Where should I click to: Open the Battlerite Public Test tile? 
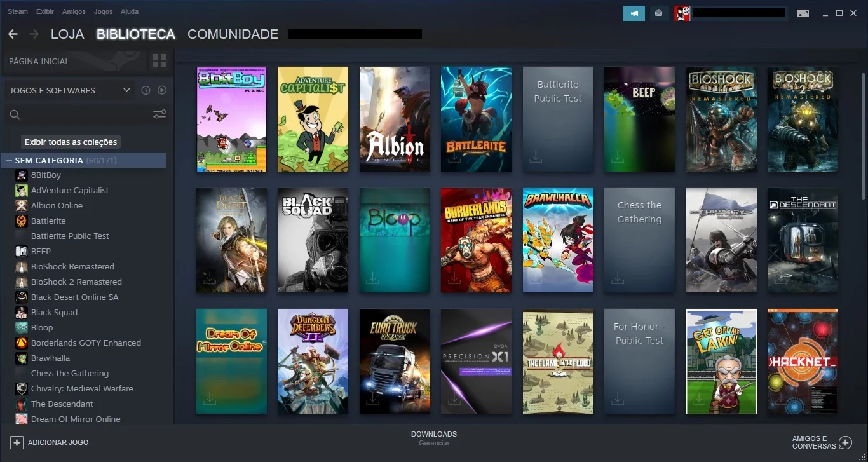click(558, 119)
